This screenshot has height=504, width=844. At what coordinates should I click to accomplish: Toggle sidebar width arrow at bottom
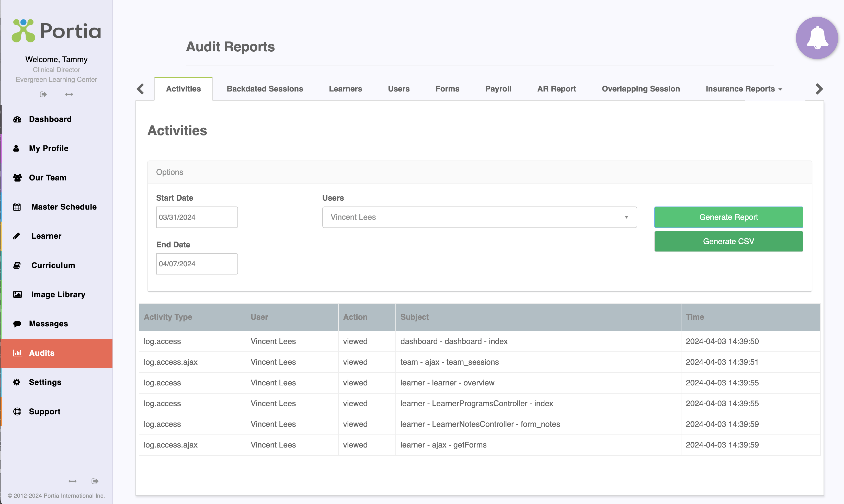(x=72, y=481)
